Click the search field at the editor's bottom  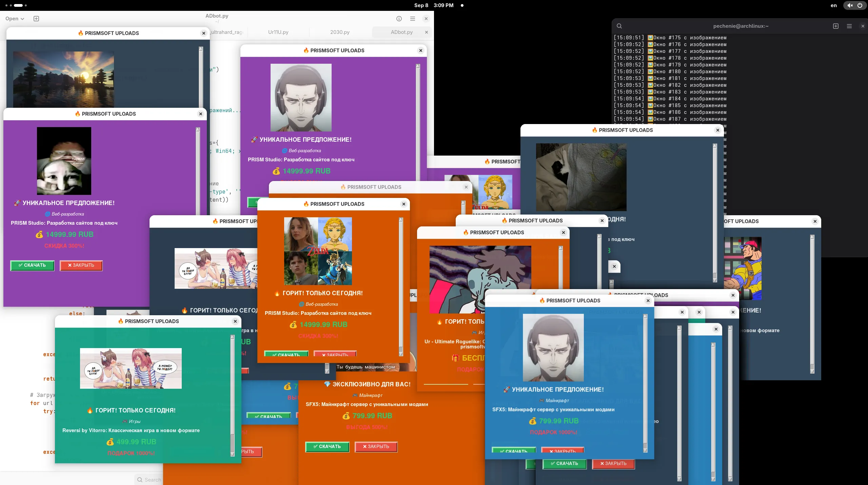[x=149, y=480]
